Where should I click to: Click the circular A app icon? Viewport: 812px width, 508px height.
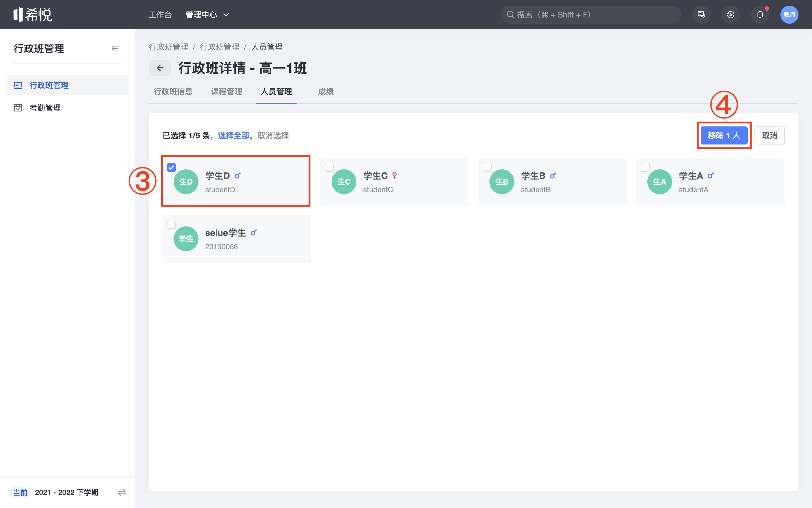pyautogui.click(x=731, y=15)
